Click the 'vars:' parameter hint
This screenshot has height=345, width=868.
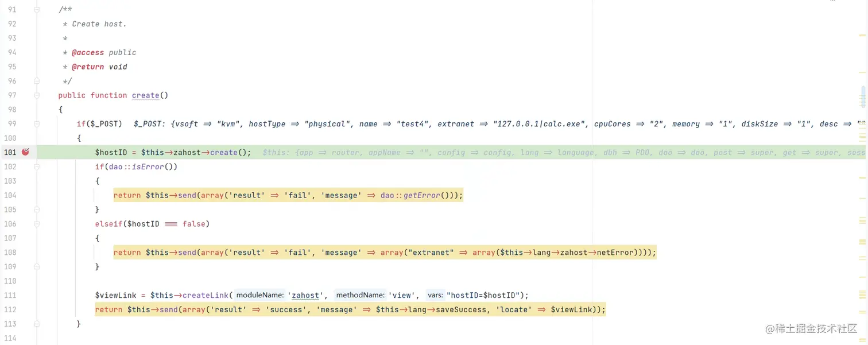(x=435, y=295)
